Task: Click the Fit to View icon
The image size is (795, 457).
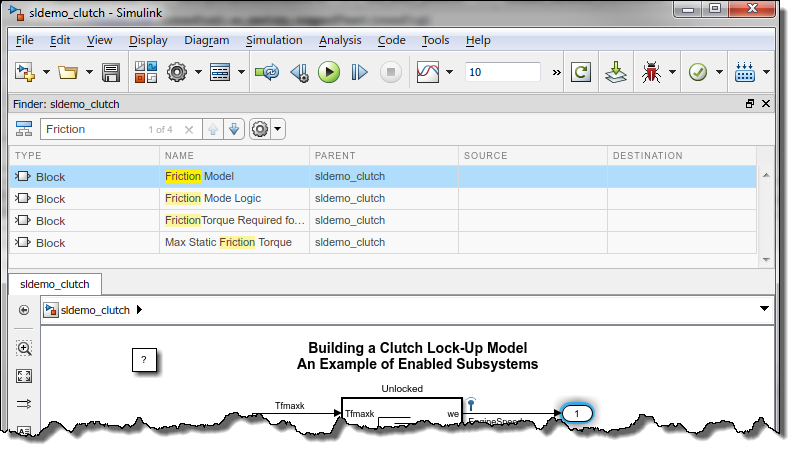Action: (x=24, y=377)
